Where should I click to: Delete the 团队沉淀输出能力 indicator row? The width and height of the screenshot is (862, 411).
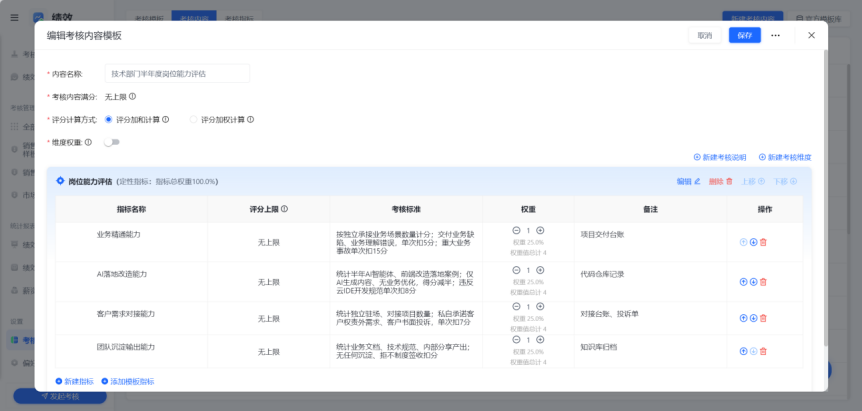pyautogui.click(x=763, y=351)
